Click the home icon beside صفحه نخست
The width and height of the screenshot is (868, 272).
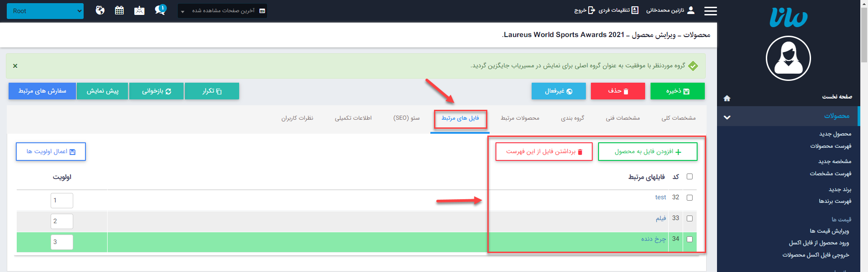coord(727,98)
